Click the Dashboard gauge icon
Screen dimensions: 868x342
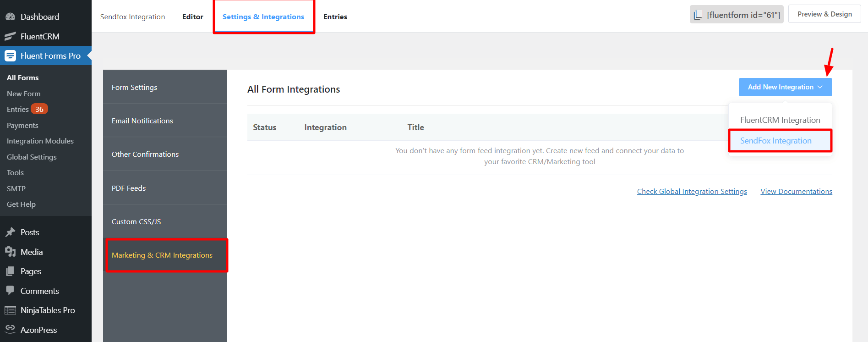10,17
